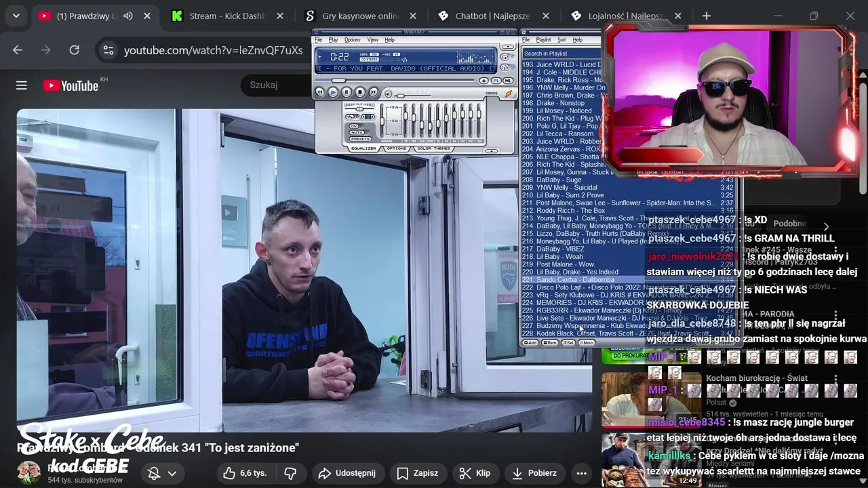Click playlist Rem button
This screenshot has height=488, width=868.
[550, 343]
